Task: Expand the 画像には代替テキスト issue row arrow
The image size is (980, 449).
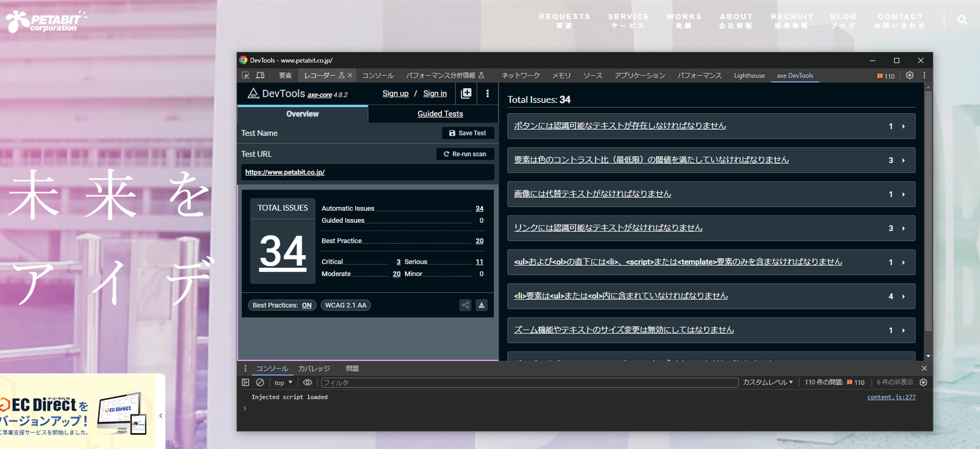Action: coord(903,194)
